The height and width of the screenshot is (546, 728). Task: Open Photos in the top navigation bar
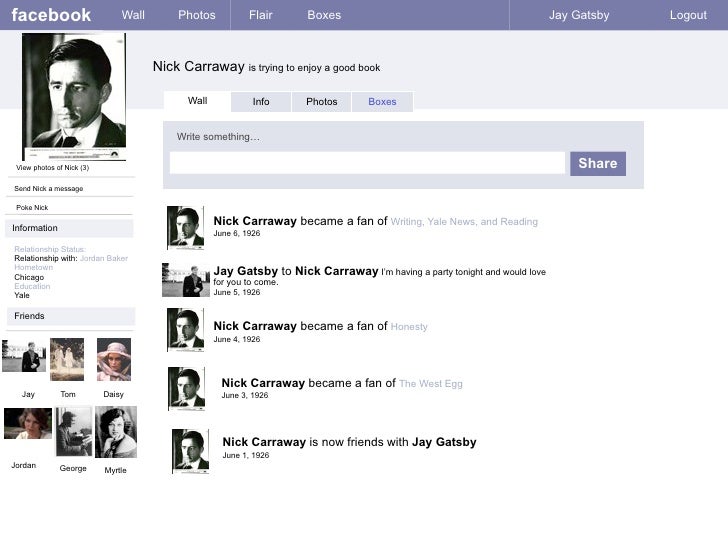click(x=197, y=15)
